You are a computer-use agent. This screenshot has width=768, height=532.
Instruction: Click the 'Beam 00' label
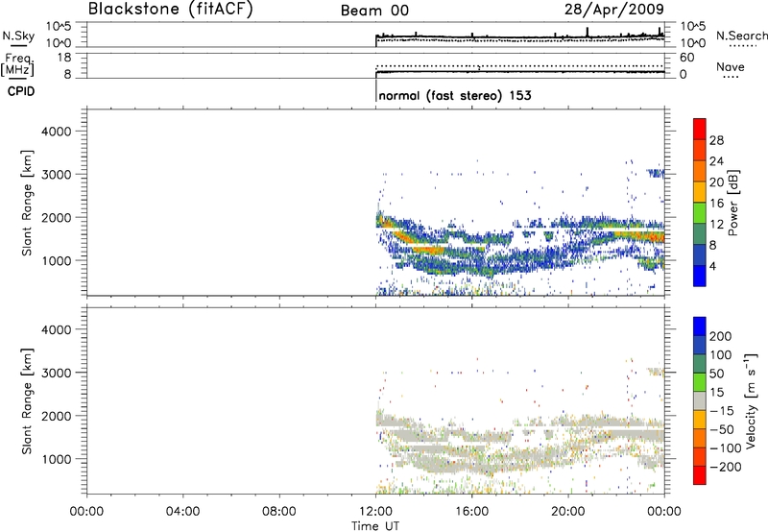point(374,11)
